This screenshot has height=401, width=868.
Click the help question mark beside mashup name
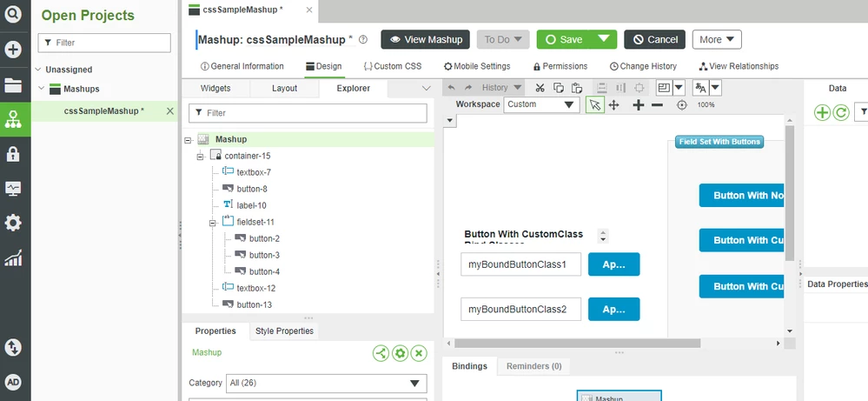pos(363,39)
